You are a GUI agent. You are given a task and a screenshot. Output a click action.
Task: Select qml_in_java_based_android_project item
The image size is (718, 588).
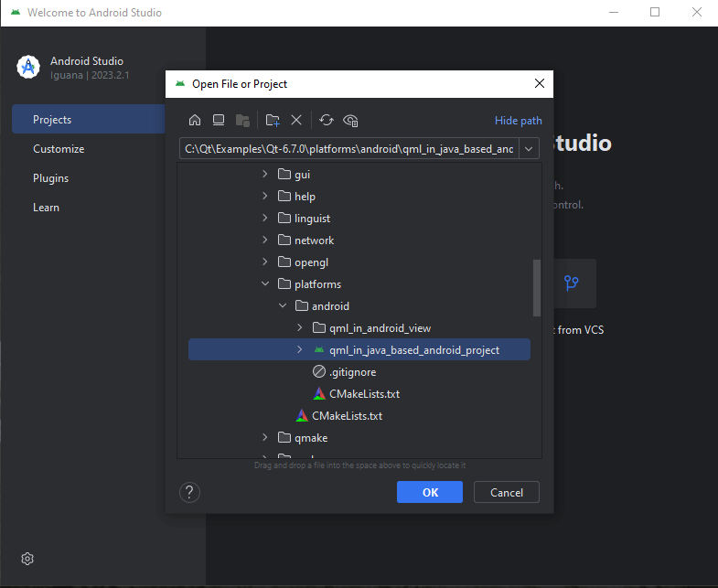(414, 350)
